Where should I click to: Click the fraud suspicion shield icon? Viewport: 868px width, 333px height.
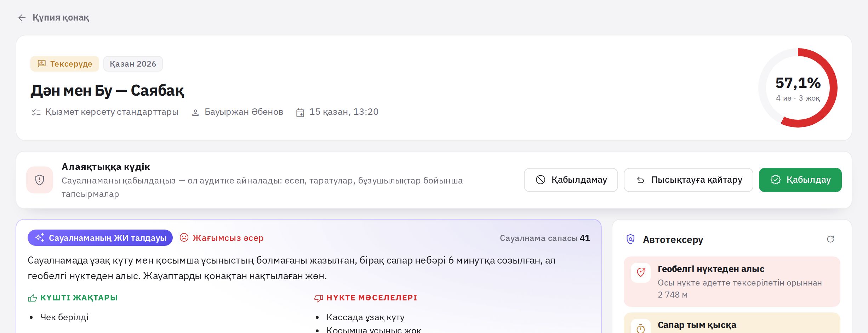coord(40,180)
